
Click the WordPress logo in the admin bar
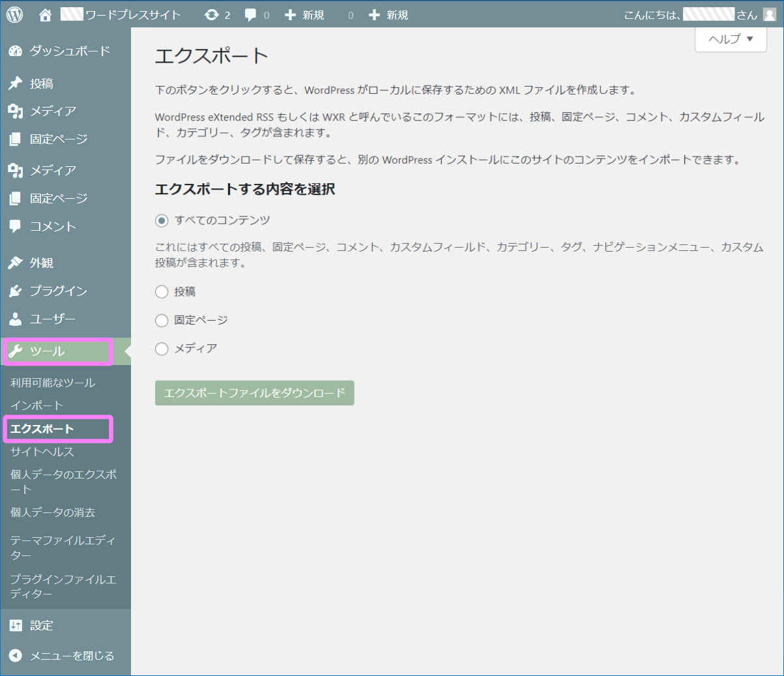click(x=14, y=13)
